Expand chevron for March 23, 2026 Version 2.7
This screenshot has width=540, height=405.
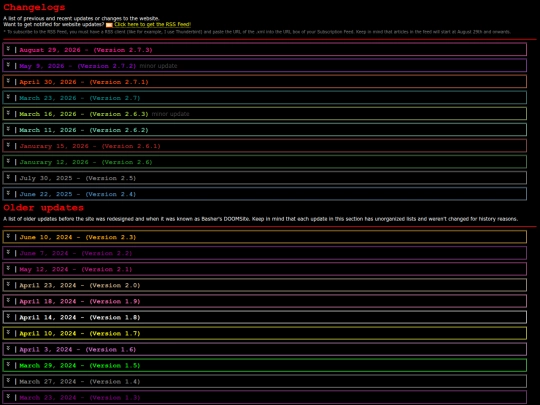8,97
